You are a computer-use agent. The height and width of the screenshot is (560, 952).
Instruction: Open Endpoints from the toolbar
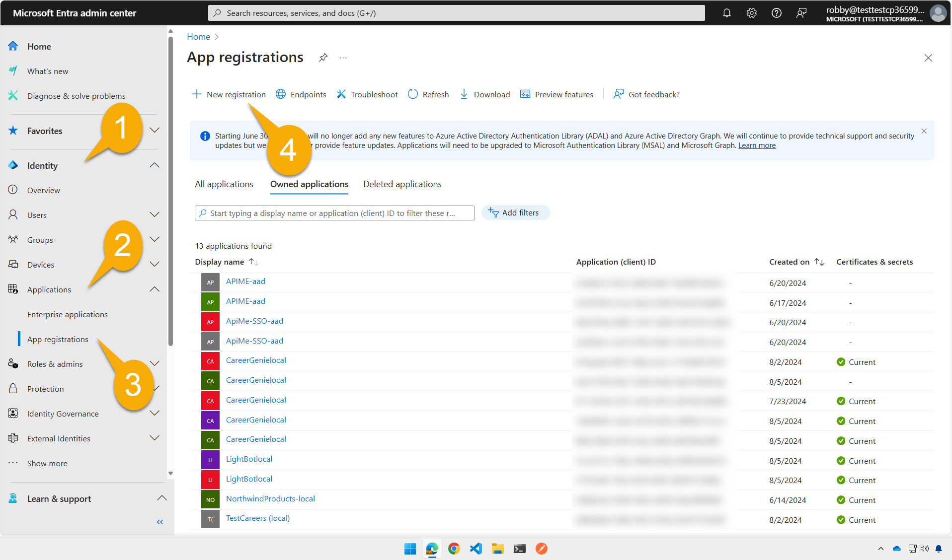(x=301, y=94)
